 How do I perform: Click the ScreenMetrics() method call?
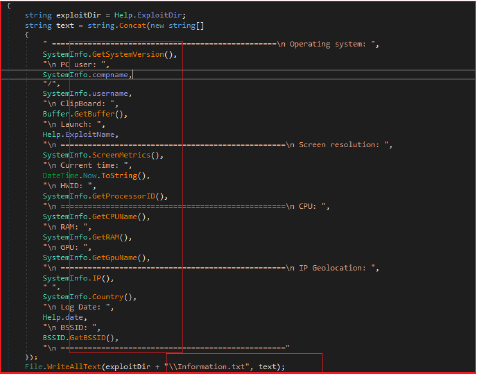(126, 155)
